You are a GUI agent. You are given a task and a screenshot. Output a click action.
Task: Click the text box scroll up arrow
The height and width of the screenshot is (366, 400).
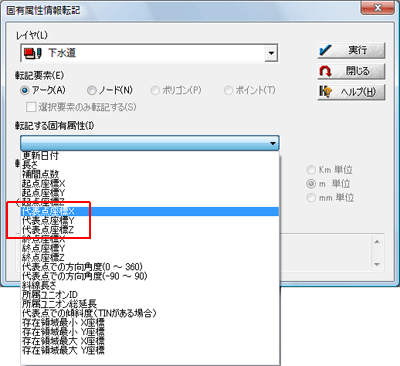click(x=377, y=242)
